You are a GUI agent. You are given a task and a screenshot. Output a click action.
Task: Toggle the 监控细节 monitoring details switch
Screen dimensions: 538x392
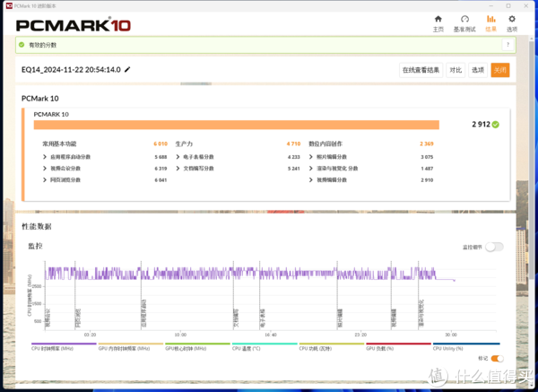pos(494,247)
